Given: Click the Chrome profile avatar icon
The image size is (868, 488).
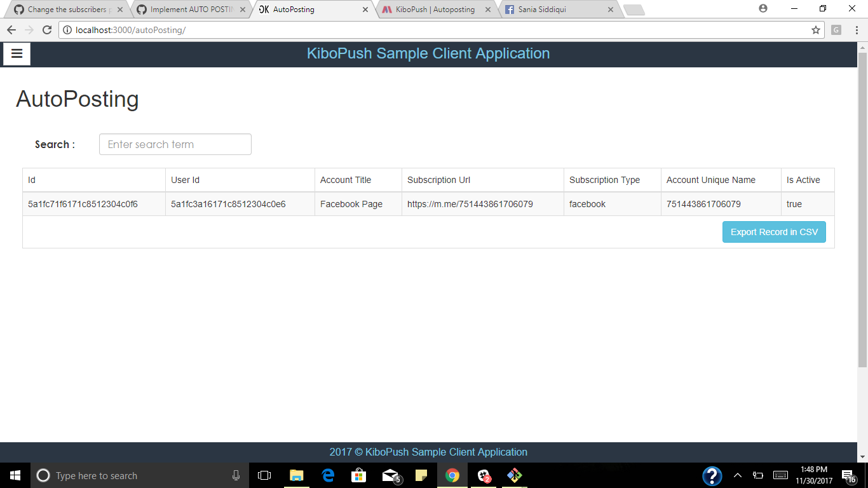Looking at the screenshot, I should pos(763,9).
